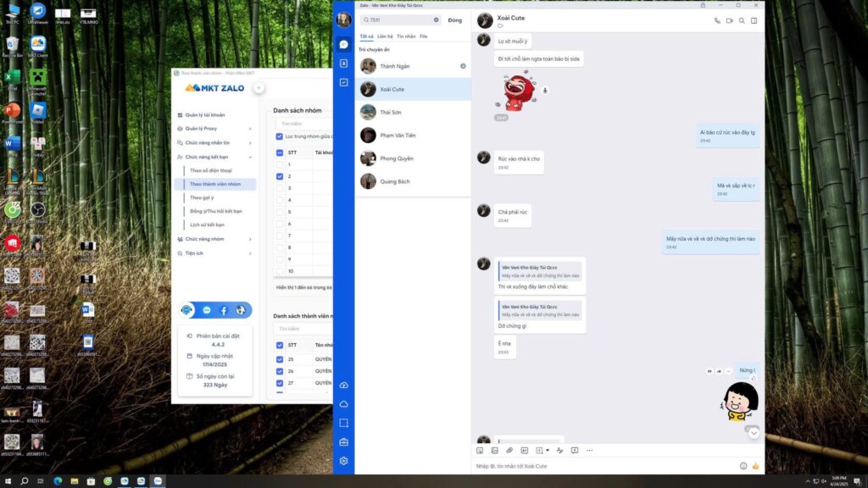Uncheck the row 2 checkbox in Danh sách nhóm

(x=281, y=176)
